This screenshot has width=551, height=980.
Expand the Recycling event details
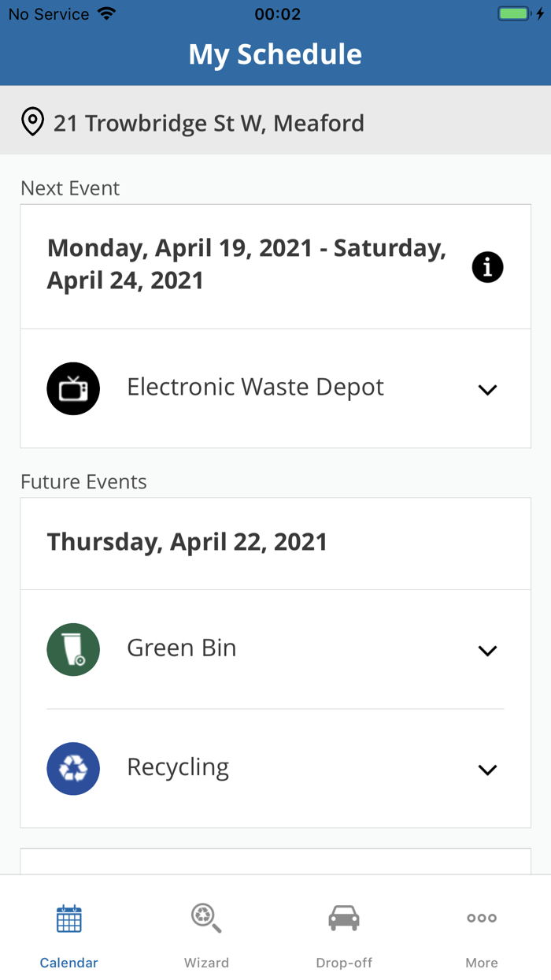pyautogui.click(x=487, y=770)
